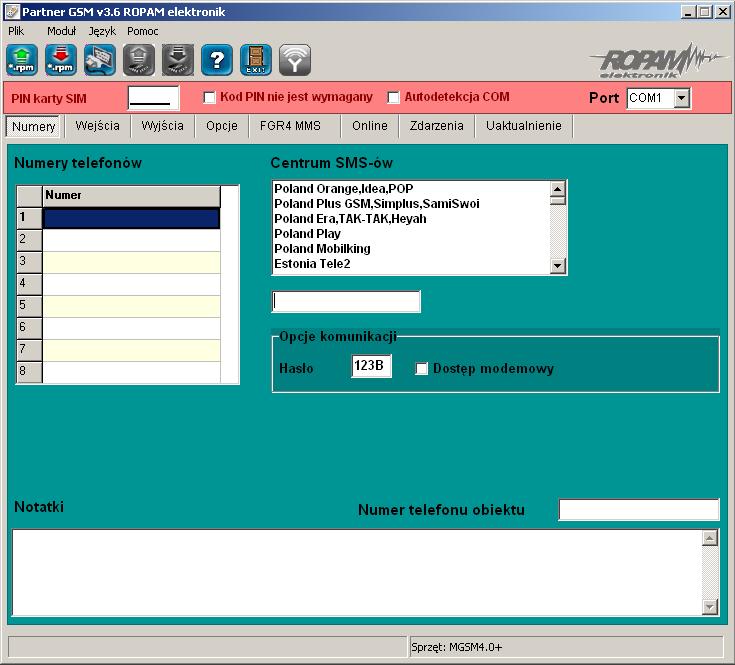Open the Online tab
The width and height of the screenshot is (735, 665).
pyautogui.click(x=370, y=126)
